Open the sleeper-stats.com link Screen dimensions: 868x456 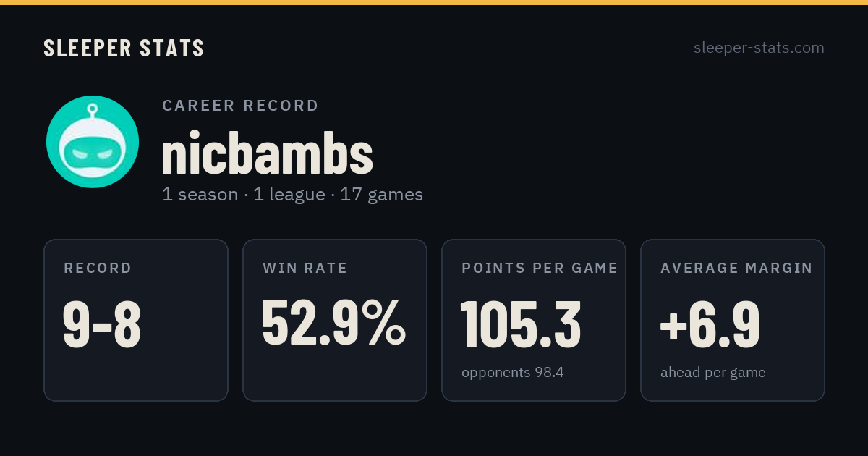(759, 48)
